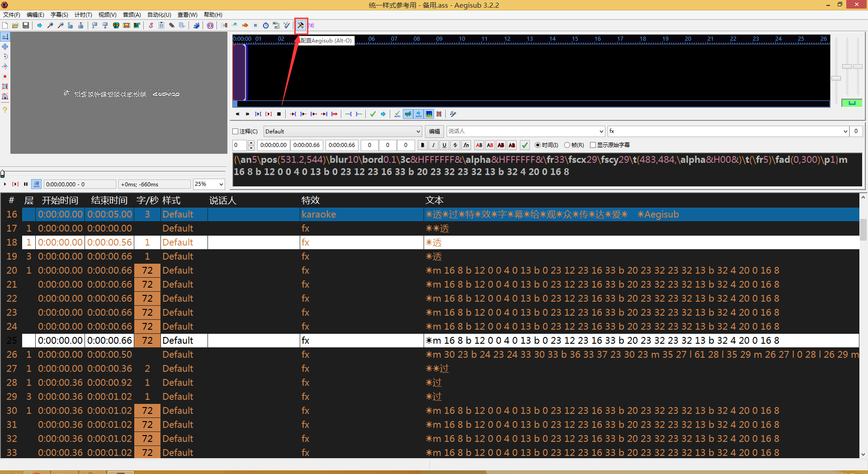Select rotate on Z axis tool

[5, 57]
